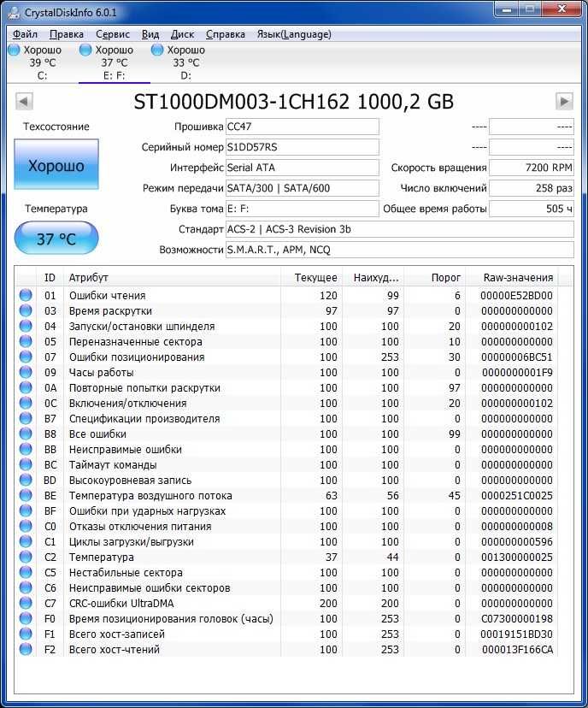Click the Стандарт field ACS-2 | ACS-3

click(399, 229)
